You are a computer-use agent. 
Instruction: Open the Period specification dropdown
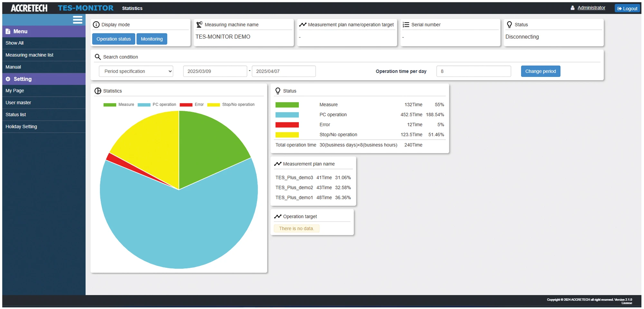(136, 71)
